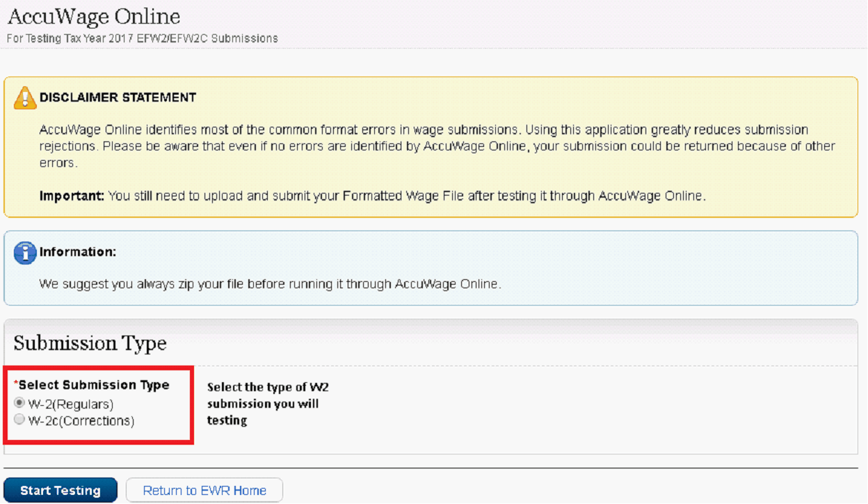This screenshot has height=504, width=868.
Task: Choose the W-2c(Corrections) submission type
Action: [x=19, y=420]
